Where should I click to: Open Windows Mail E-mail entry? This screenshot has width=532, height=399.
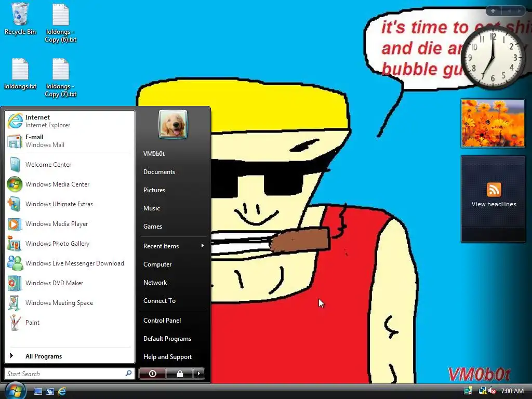point(70,141)
